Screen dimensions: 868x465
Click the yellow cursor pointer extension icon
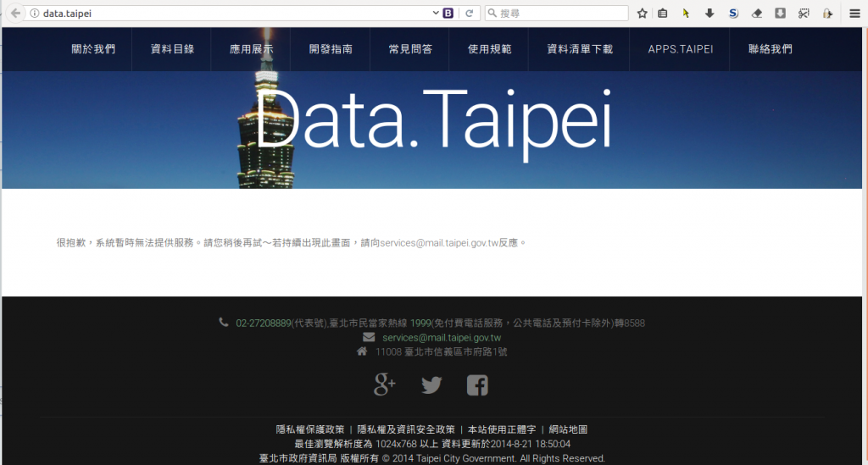[686, 14]
